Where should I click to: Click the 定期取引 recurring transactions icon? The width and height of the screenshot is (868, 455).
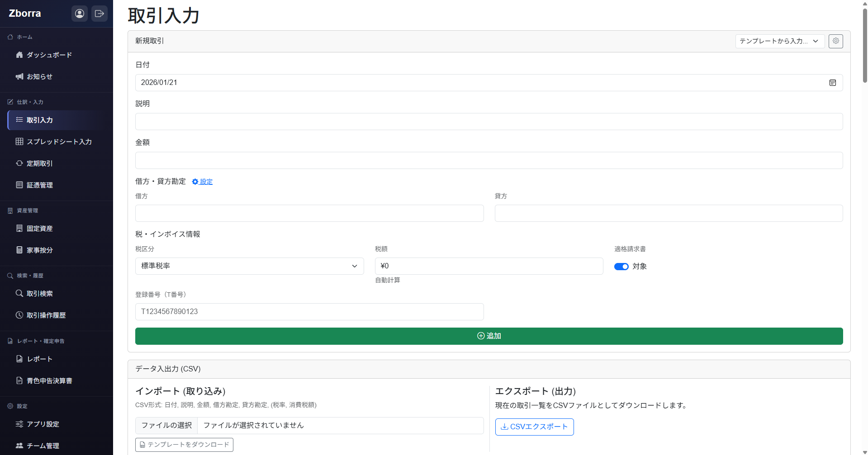point(19,163)
